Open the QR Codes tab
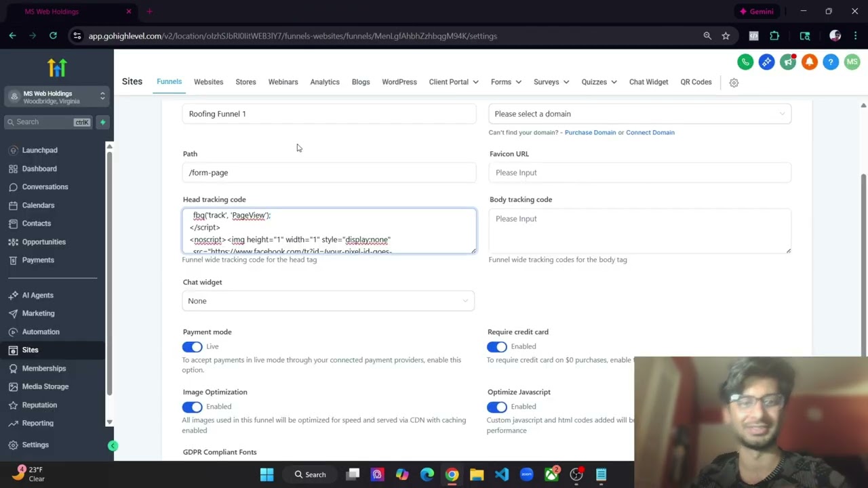The height and width of the screenshot is (488, 868). pyautogui.click(x=696, y=82)
